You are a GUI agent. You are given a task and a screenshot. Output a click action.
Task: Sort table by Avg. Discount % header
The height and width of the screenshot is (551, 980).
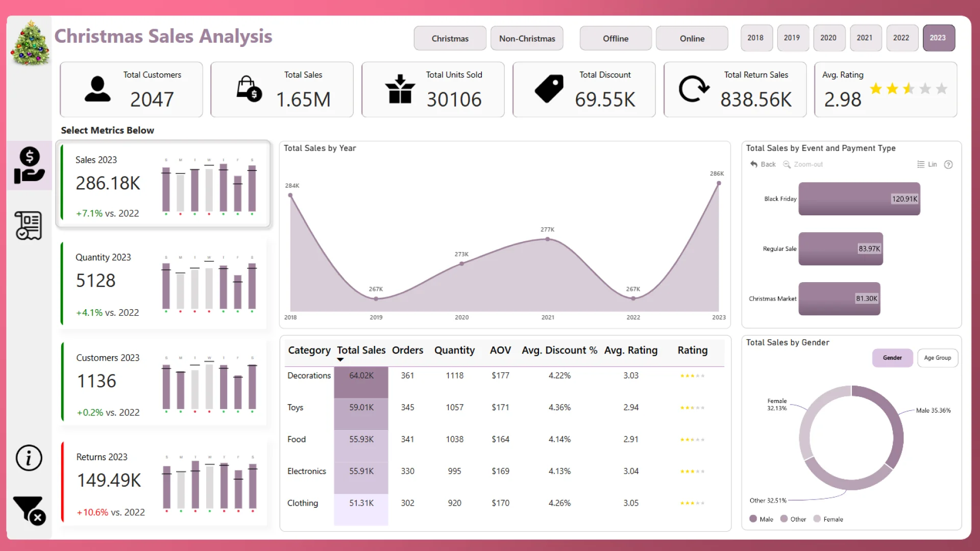[x=559, y=350]
